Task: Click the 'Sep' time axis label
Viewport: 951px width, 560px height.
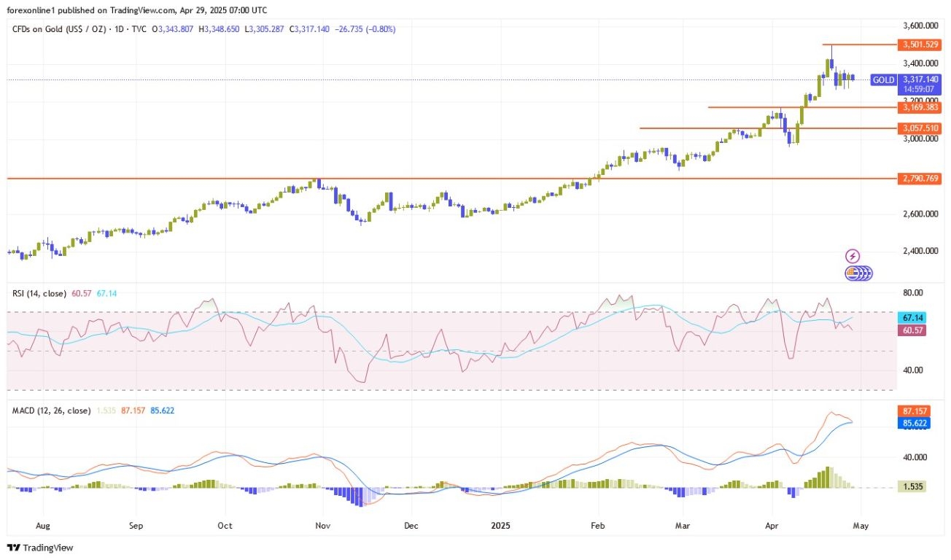Action: pos(134,525)
